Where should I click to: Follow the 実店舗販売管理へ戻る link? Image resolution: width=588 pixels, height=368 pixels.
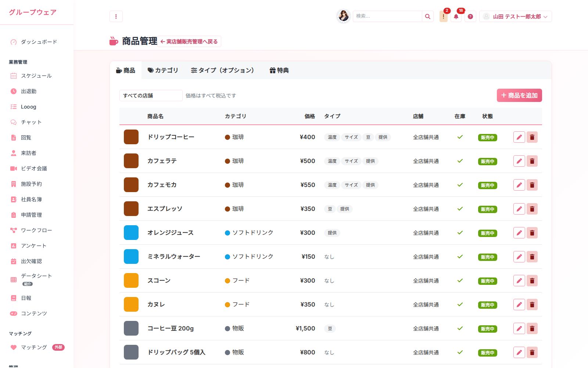[189, 42]
